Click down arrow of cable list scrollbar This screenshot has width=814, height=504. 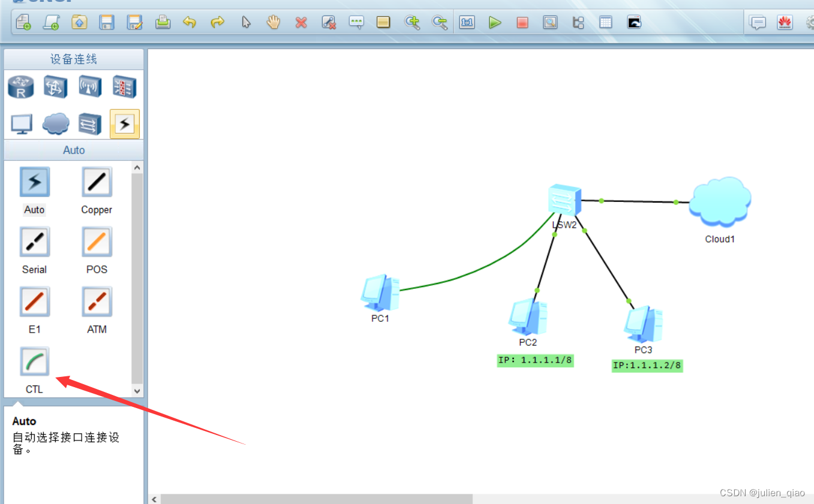coord(137,391)
